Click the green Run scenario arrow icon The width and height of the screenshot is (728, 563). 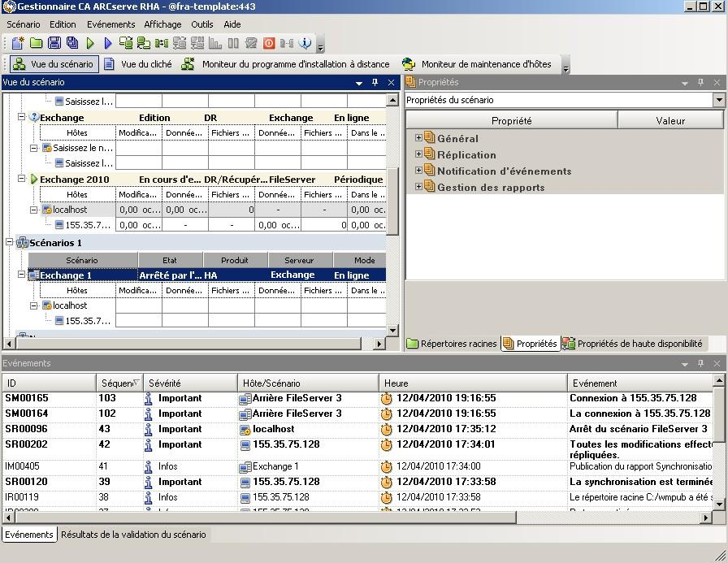(90, 43)
